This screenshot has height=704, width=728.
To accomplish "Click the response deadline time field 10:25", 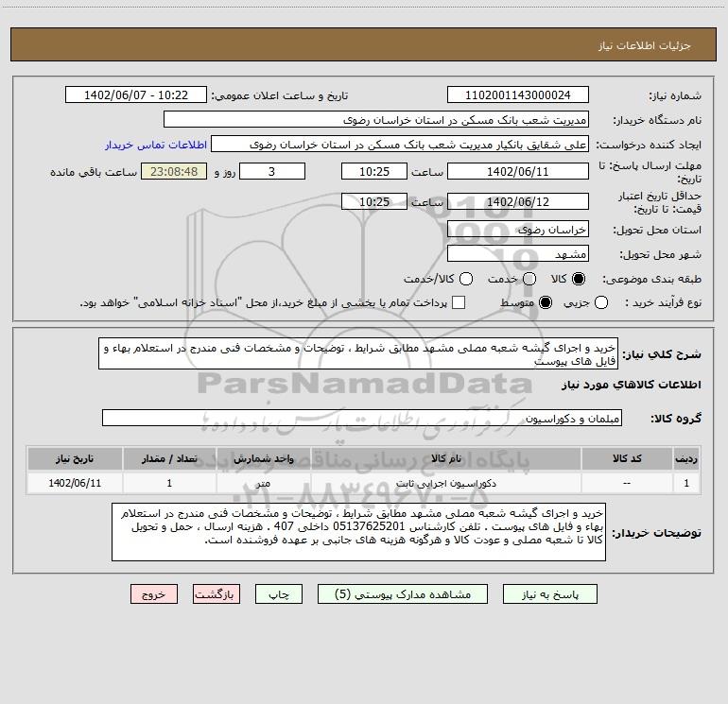I will [374, 171].
